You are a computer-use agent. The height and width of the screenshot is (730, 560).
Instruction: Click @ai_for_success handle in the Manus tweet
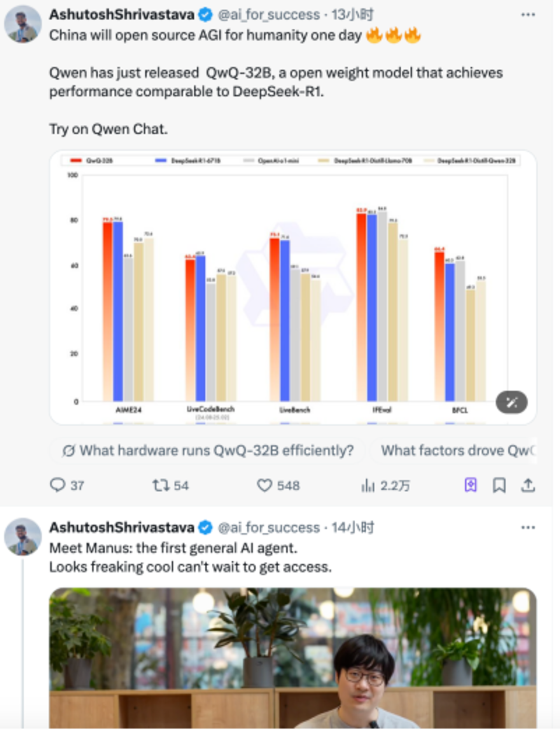[x=269, y=527]
